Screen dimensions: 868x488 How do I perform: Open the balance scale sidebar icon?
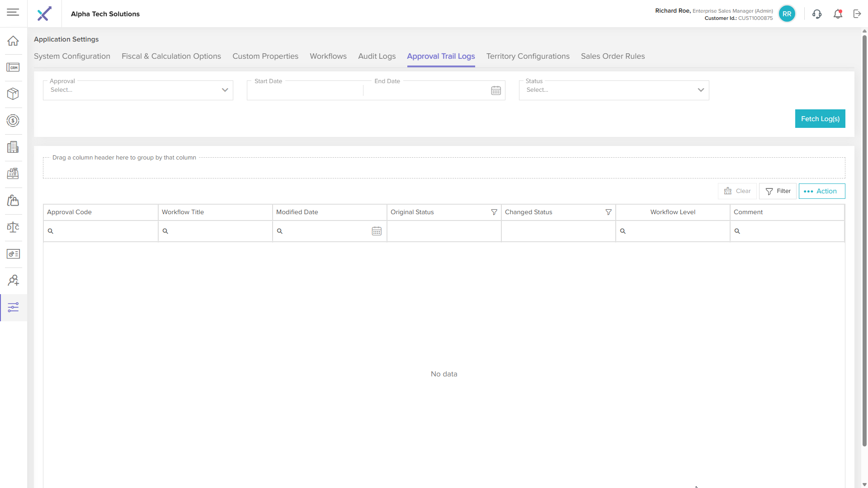click(x=13, y=227)
